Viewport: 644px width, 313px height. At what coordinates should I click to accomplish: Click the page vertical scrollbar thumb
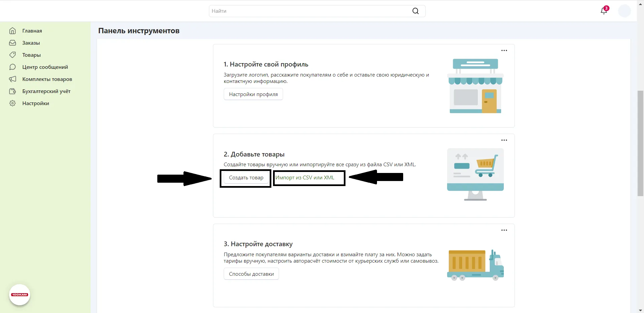pyautogui.click(x=640, y=143)
